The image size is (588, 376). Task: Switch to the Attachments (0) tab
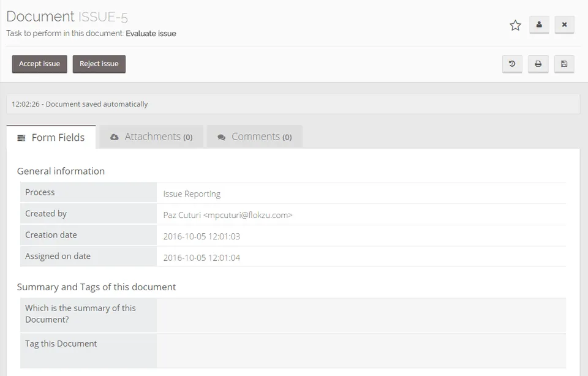point(151,137)
